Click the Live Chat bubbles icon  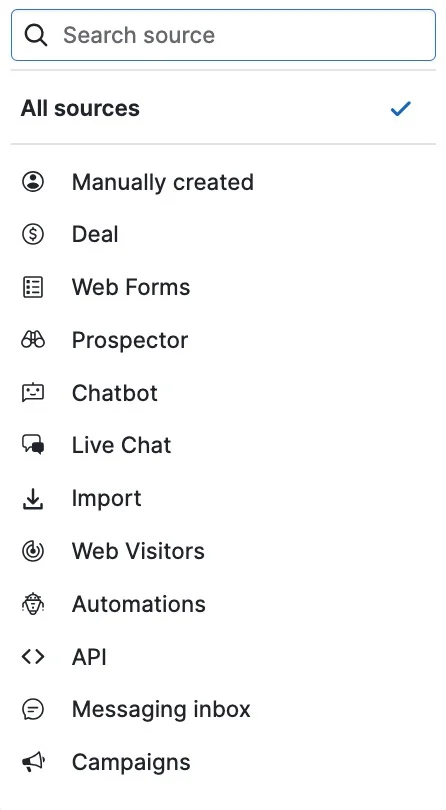coord(33,445)
